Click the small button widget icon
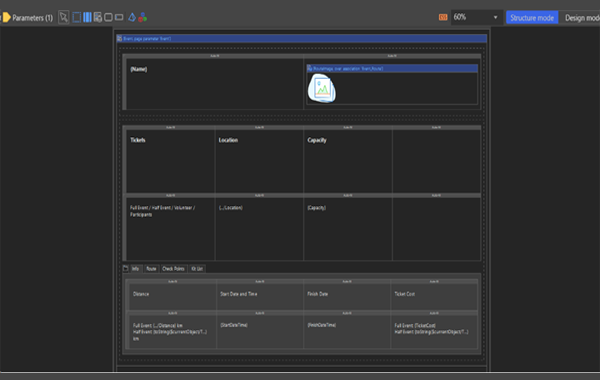Viewport: 600px width, 380px height. pos(119,17)
